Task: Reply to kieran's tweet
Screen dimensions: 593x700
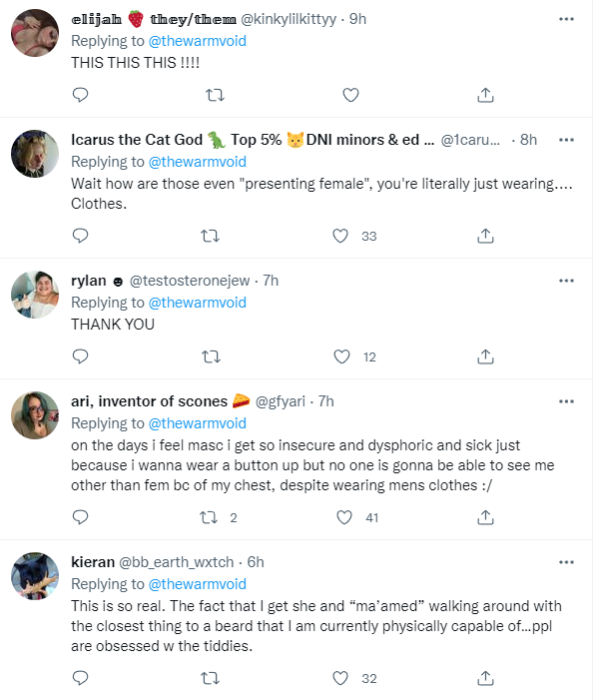Action: coord(80,678)
